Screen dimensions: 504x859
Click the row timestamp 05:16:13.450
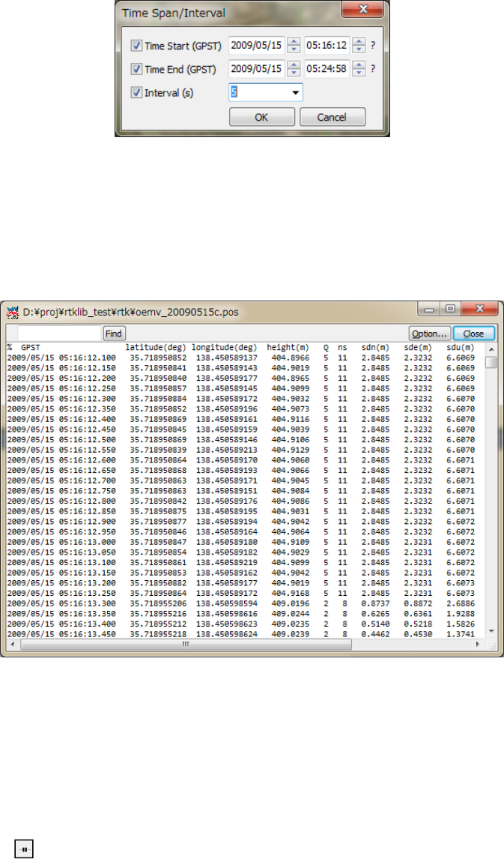pyautogui.click(x=87, y=634)
